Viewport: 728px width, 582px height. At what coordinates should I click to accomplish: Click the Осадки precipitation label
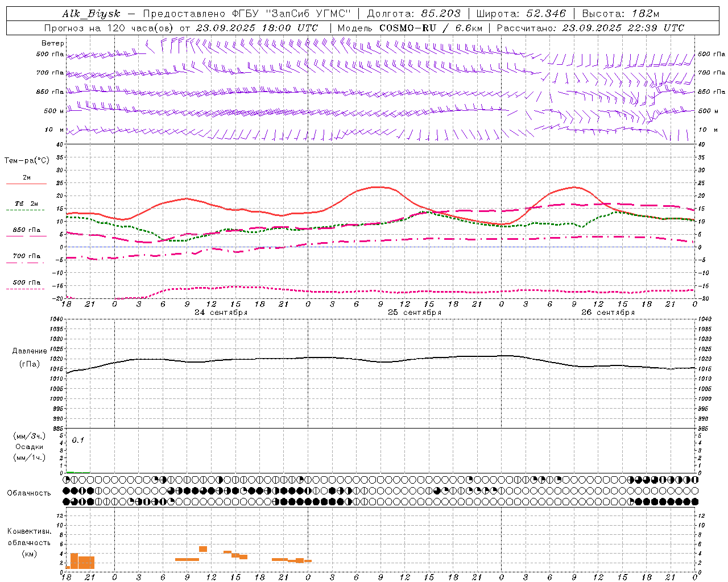(x=30, y=447)
